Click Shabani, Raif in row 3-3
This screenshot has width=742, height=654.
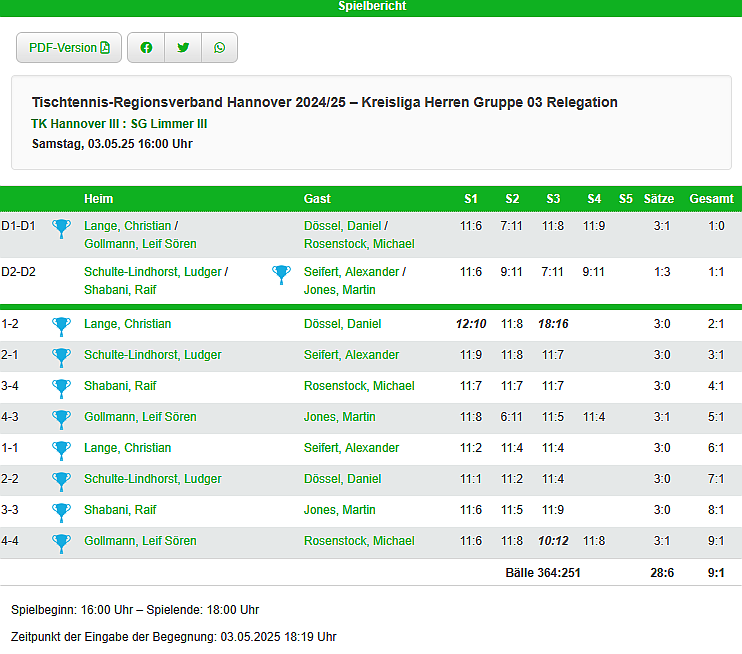120,510
